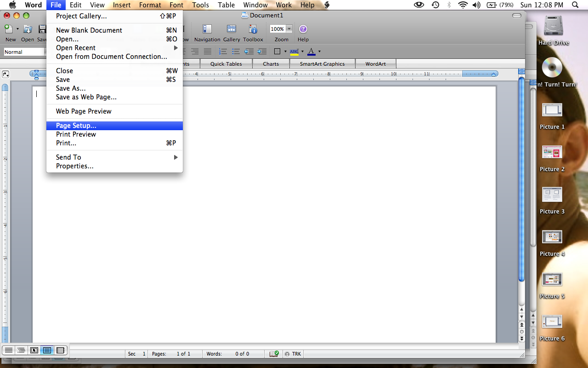Click the volume menu bar icon

point(476,5)
